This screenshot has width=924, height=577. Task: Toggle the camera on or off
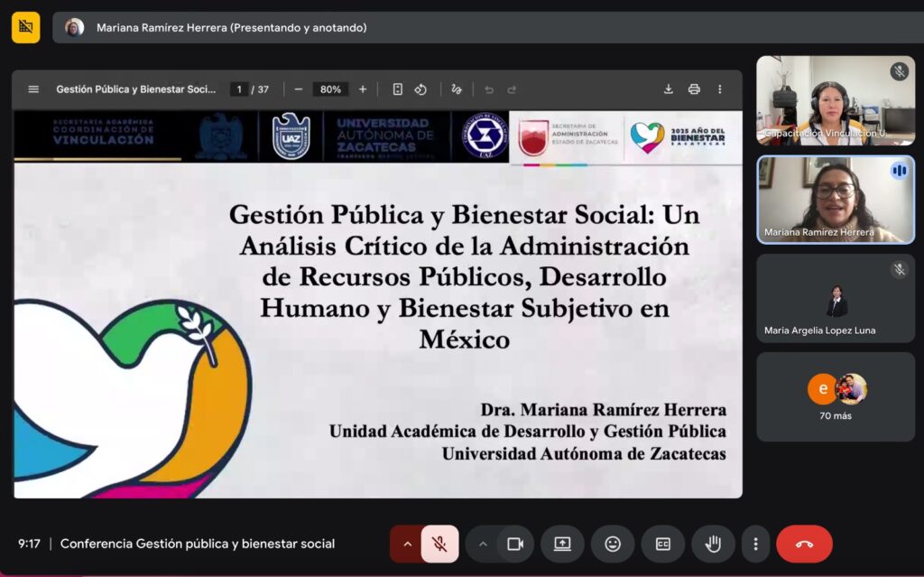(515, 544)
